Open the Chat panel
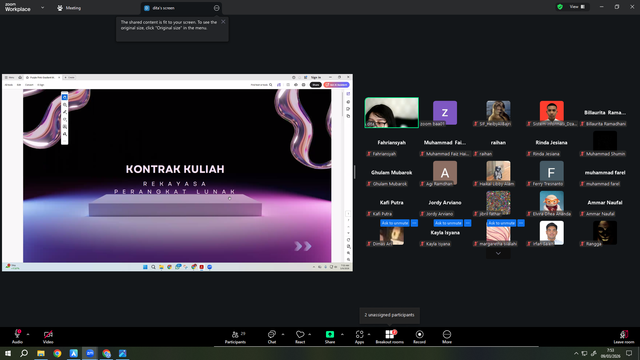 tap(271, 337)
